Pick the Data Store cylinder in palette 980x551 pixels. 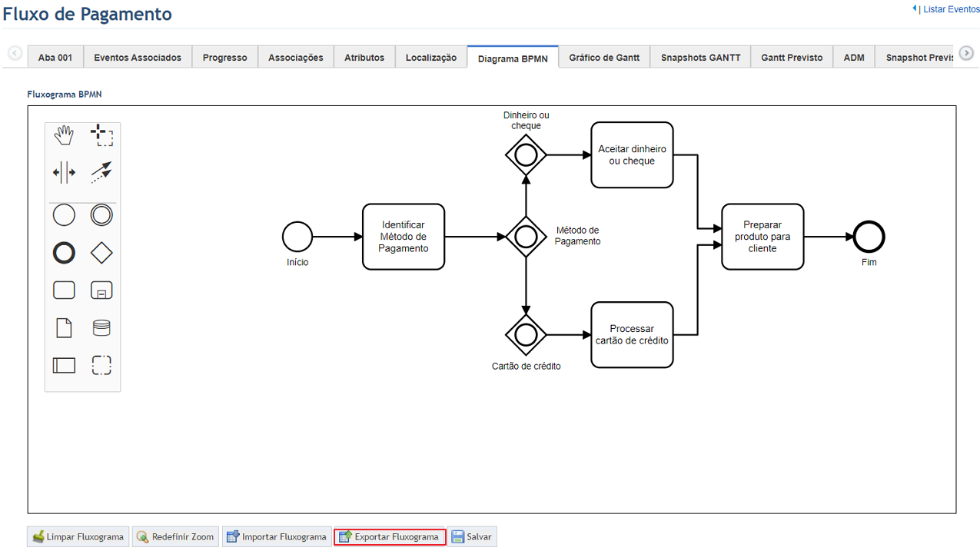coord(101,328)
